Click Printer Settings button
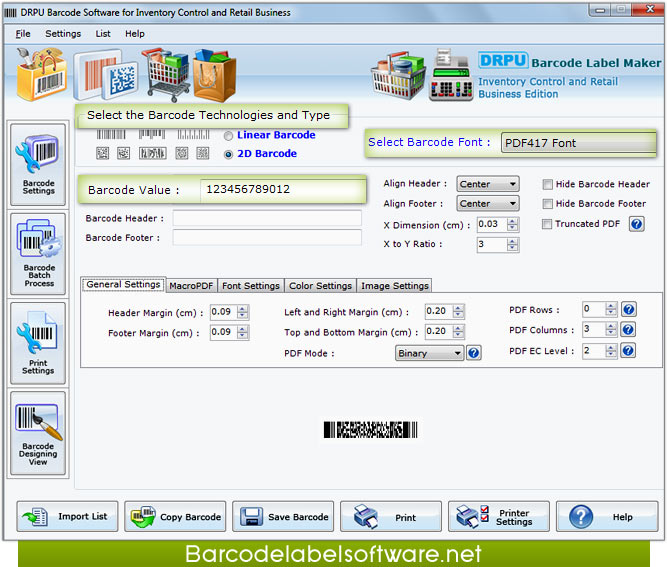The width and height of the screenshot is (667, 567). coord(499,516)
